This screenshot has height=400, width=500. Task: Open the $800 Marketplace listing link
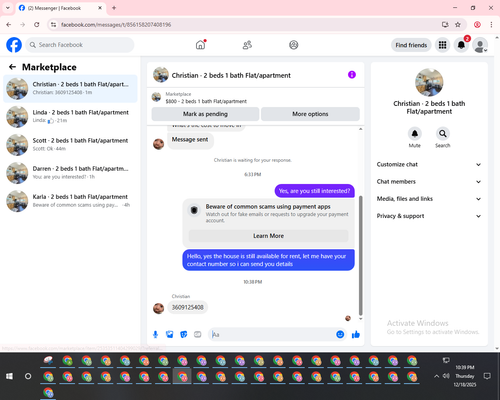206,101
